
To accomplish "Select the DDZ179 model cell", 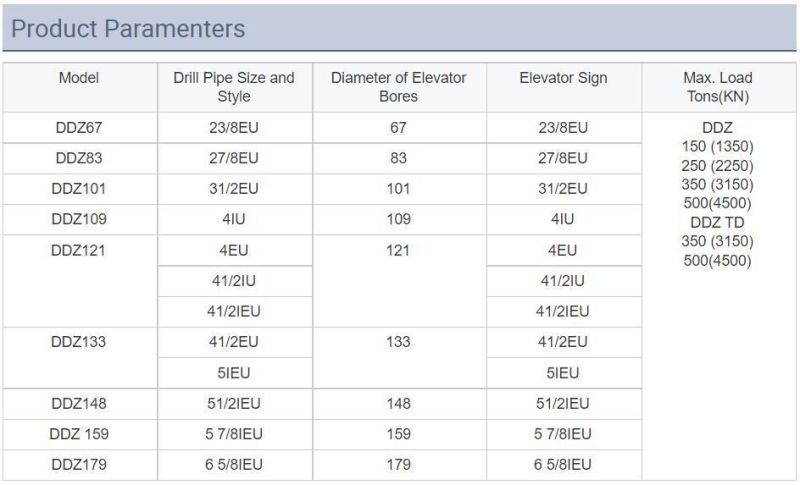I will [79, 465].
